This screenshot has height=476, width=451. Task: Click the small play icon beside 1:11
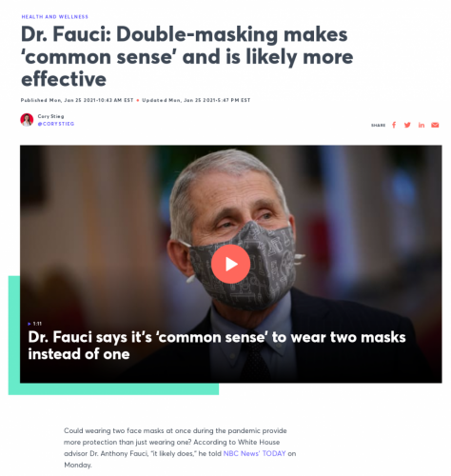pyautogui.click(x=29, y=324)
